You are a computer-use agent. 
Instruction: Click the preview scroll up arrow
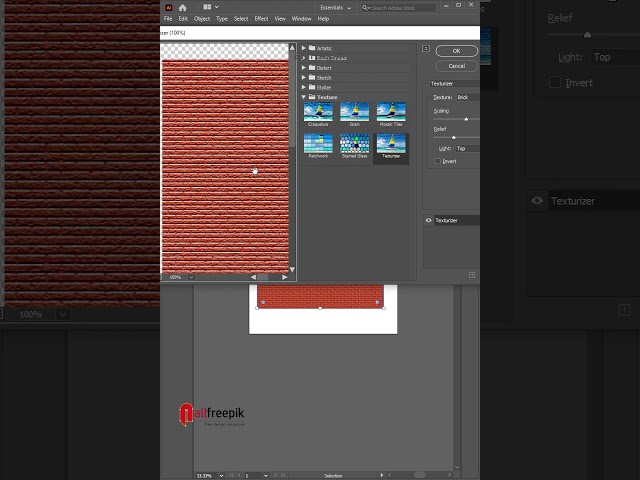(292, 48)
